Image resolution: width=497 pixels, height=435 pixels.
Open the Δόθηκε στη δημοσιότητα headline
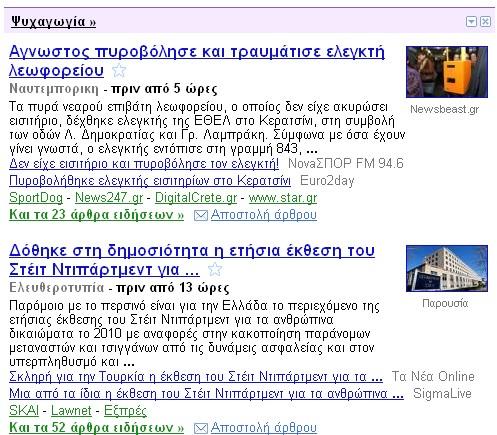(x=192, y=260)
